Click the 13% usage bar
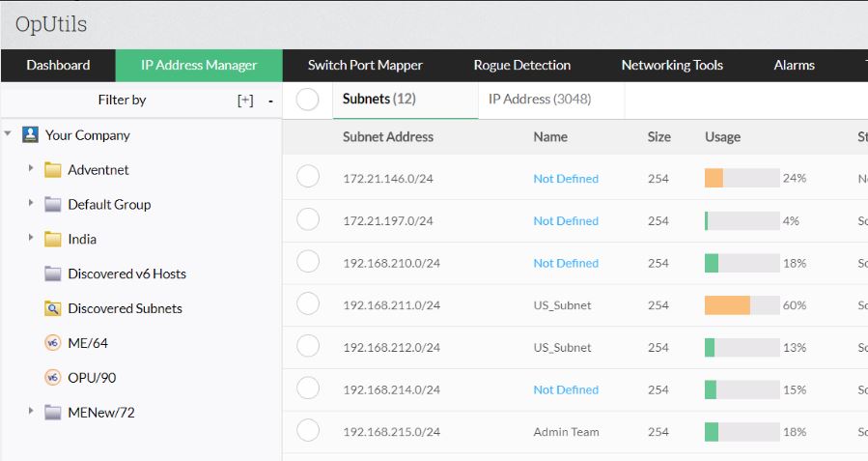The width and height of the screenshot is (868, 461). click(742, 347)
